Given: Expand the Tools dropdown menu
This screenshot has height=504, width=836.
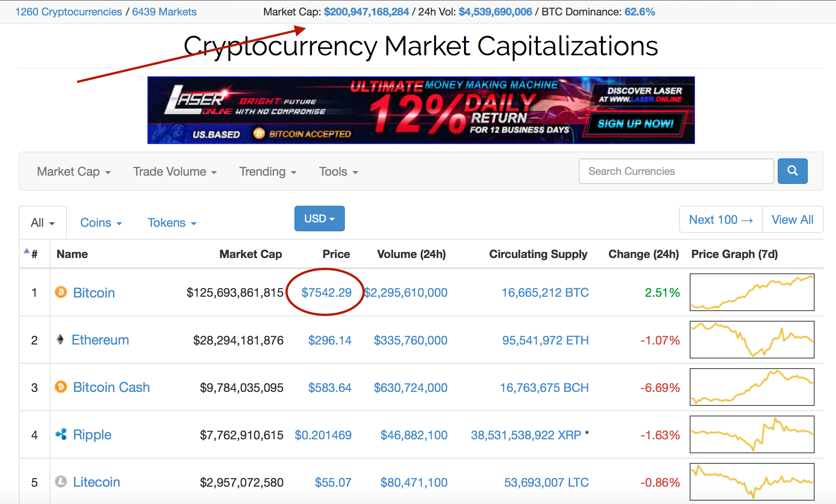Looking at the screenshot, I should (338, 172).
